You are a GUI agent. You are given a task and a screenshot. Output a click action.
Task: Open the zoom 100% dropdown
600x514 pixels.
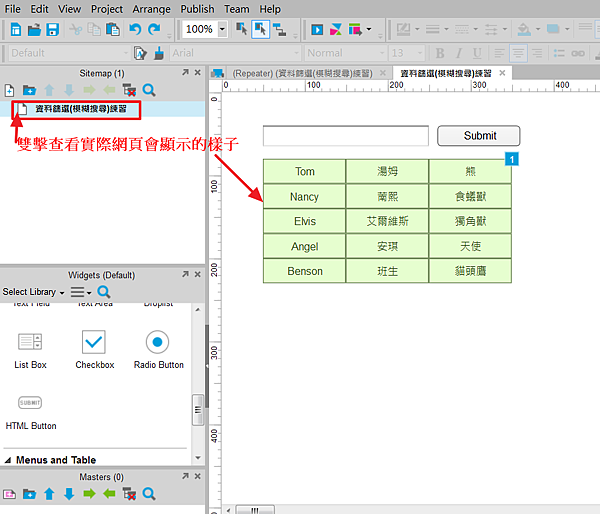(x=222, y=29)
